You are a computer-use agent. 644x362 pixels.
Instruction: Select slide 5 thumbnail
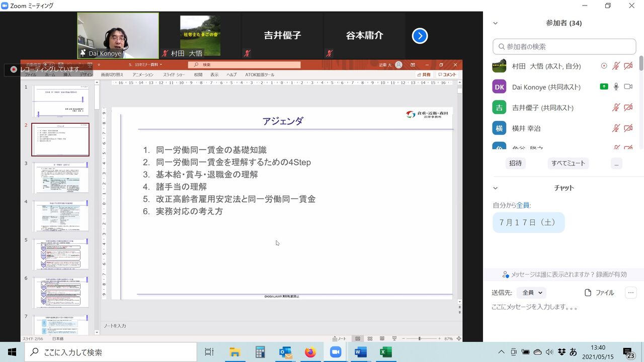pyautogui.click(x=61, y=254)
